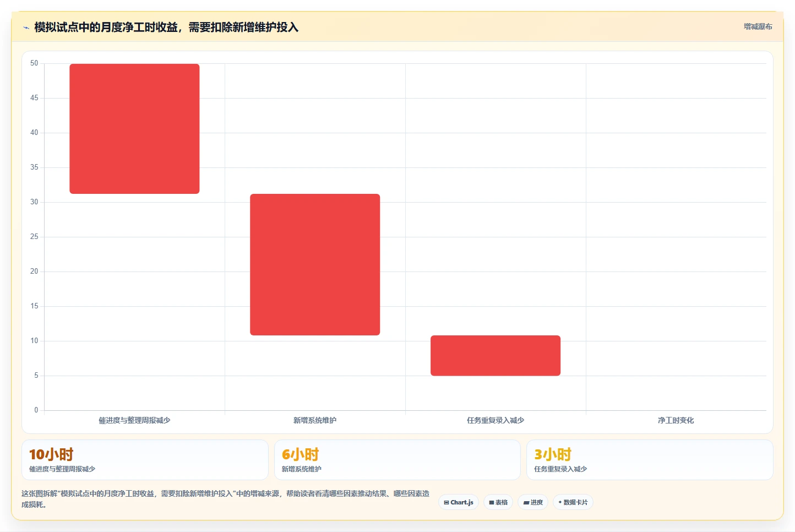Viewport: 795px width, 532px height.
Task: Click the chart title 模拟试点中的月度净工时收益
Action: 166,27
